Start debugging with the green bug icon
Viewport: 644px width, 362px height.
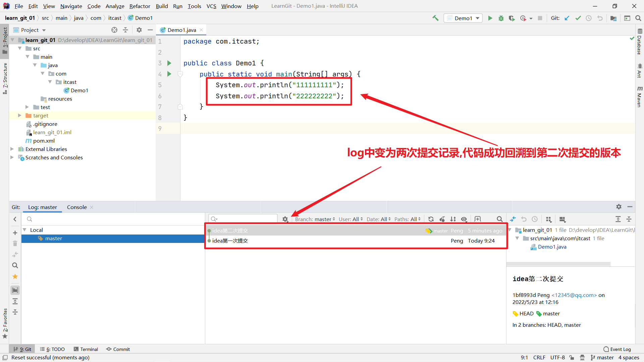[x=501, y=18]
